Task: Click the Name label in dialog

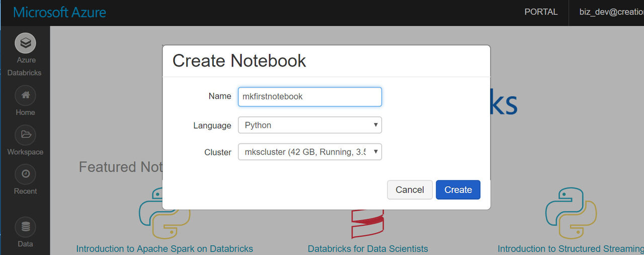Action: click(220, 96)
